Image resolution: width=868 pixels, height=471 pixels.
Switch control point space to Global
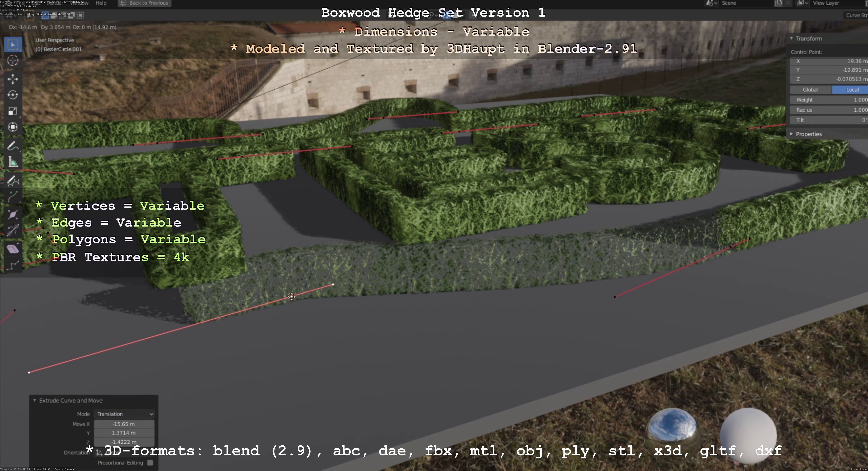coord(810,90)
